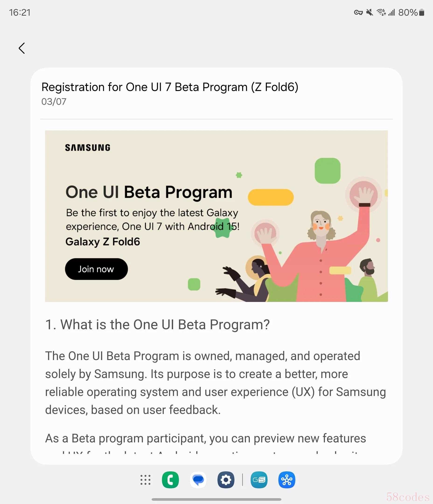The image size is (433, 504).
Task: Click the Registration for One UI 7 title
Action: click(170, 87)
